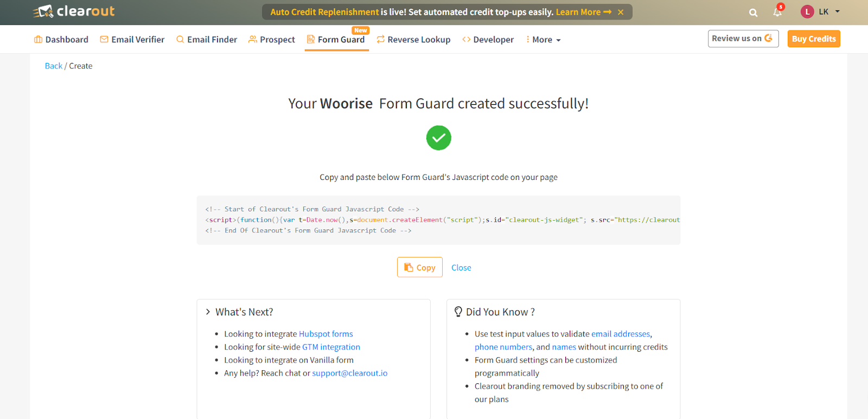Click the Close link
Screen dimensions: 868x419
[x=461, y=268]
